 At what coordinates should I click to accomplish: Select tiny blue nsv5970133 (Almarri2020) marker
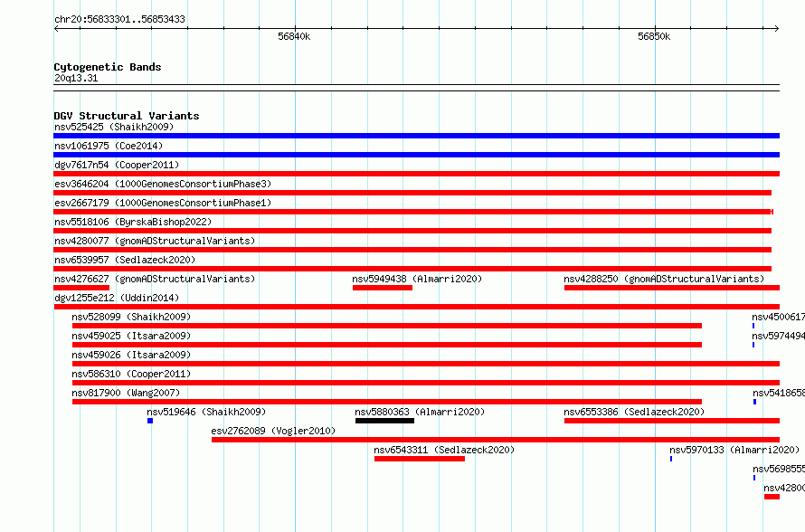click(x=671, y=459)
